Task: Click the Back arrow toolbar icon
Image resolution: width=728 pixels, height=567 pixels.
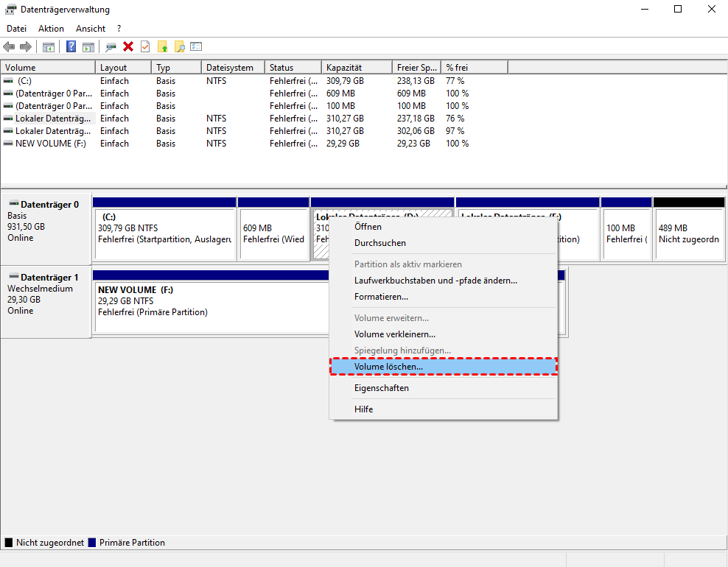Action: click(x=9, y=47)
